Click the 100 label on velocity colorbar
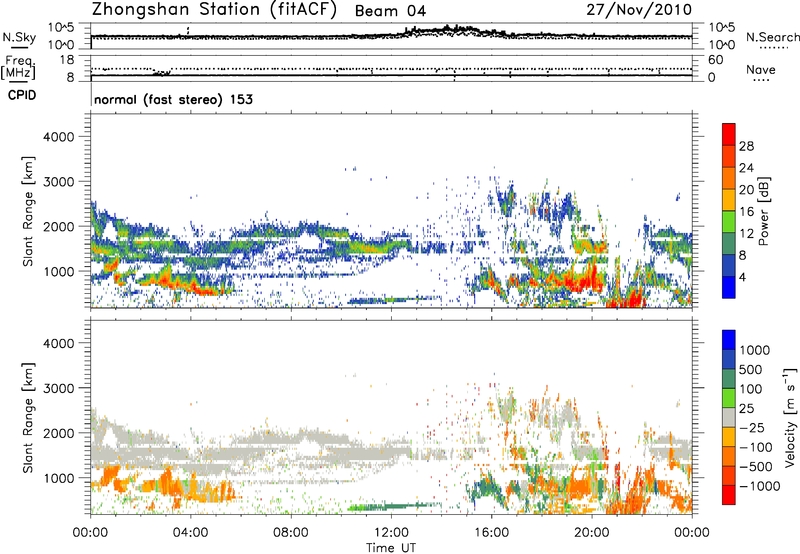Screen dimensions: 800x554 [751, 389]
